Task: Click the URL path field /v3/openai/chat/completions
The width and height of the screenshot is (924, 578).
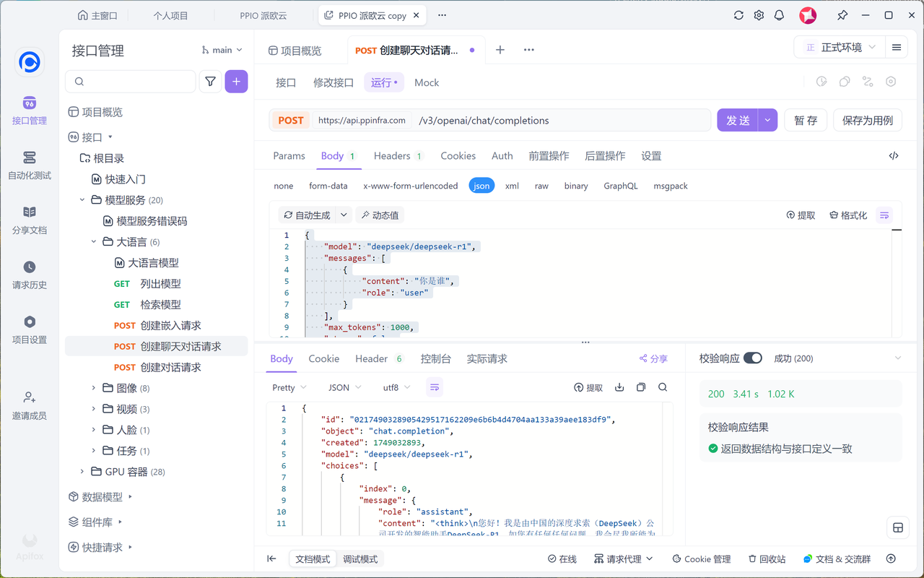Action: pos(562,121)
